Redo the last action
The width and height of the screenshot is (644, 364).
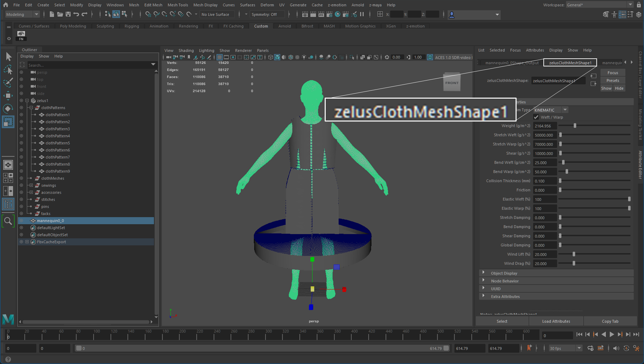click(x=85, y=14)
